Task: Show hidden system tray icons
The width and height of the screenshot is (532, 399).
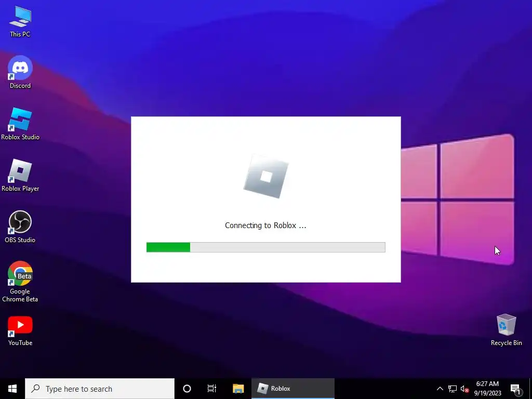Action: tap(440, 389)
